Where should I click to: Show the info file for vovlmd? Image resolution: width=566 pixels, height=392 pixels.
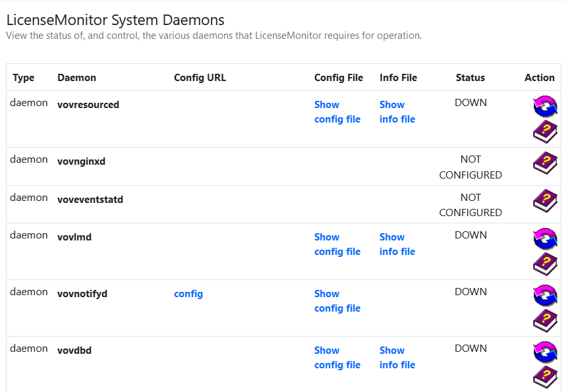point(397,244)
